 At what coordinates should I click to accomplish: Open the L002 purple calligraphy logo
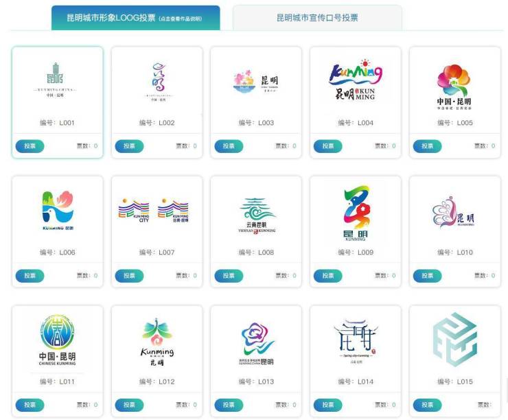click(x=159, y=82)
